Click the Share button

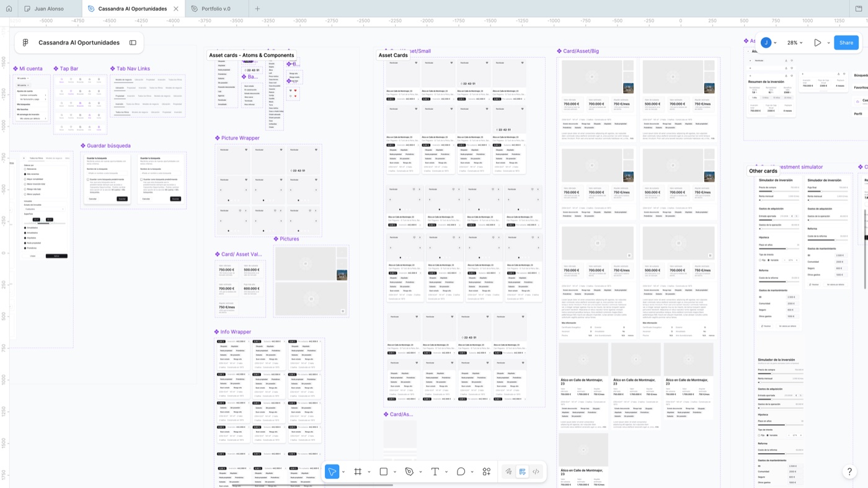846,43
